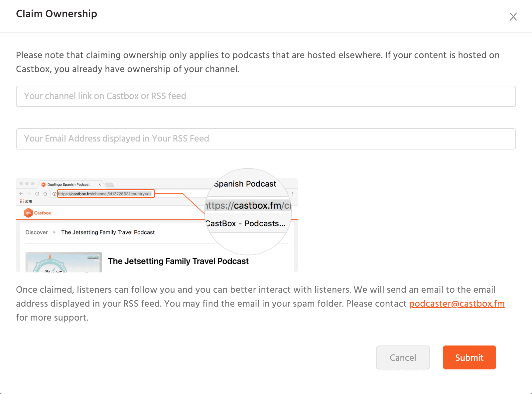This screenshot has height=394, width=532.
Task: Click the breadcrumb arrow after Discover
Action: 55,232
